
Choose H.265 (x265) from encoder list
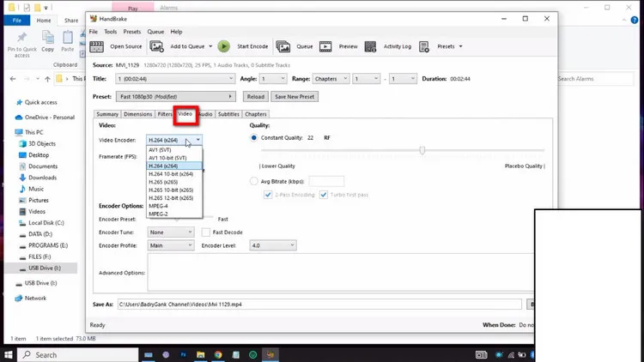174,182
